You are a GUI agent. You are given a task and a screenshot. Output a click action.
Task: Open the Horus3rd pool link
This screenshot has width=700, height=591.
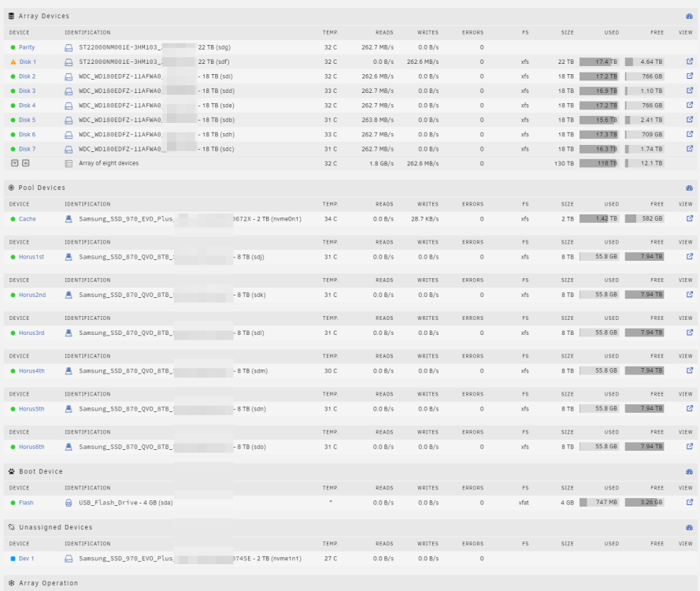31,333
